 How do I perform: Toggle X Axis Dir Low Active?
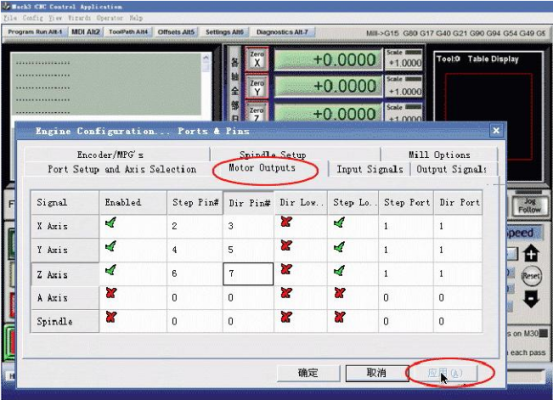pyautogui.click(x=286, y=222)
